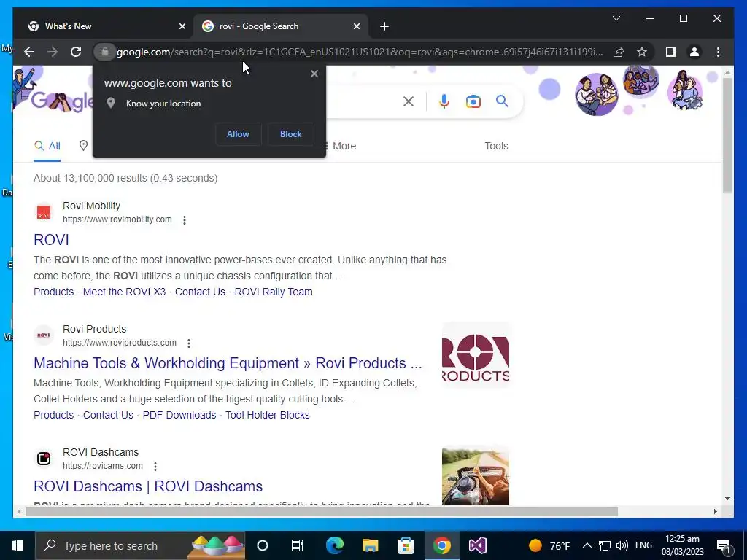Screen dimensions: 747x560
Task: Click the horizontal scrollbar thumb
Action: click(322, 511)
